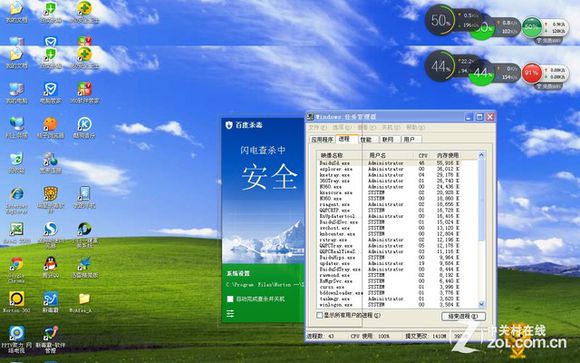The width and height of the screenshot is (580, 363).
Task: Click the process list scroll down arrow
Action: click(x=481, y=304)
